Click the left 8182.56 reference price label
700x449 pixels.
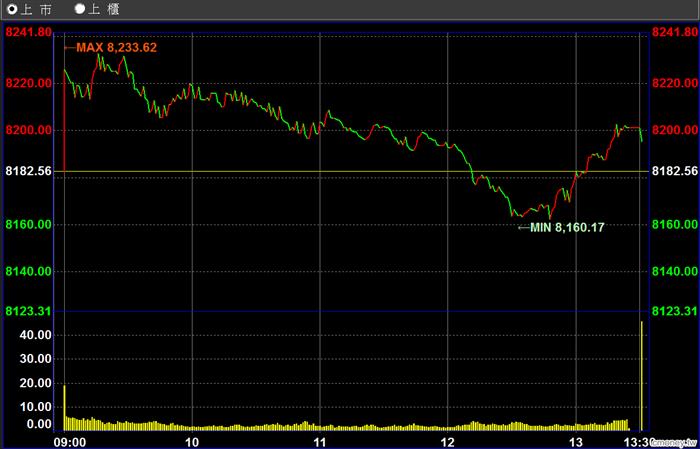coord(28,172)
